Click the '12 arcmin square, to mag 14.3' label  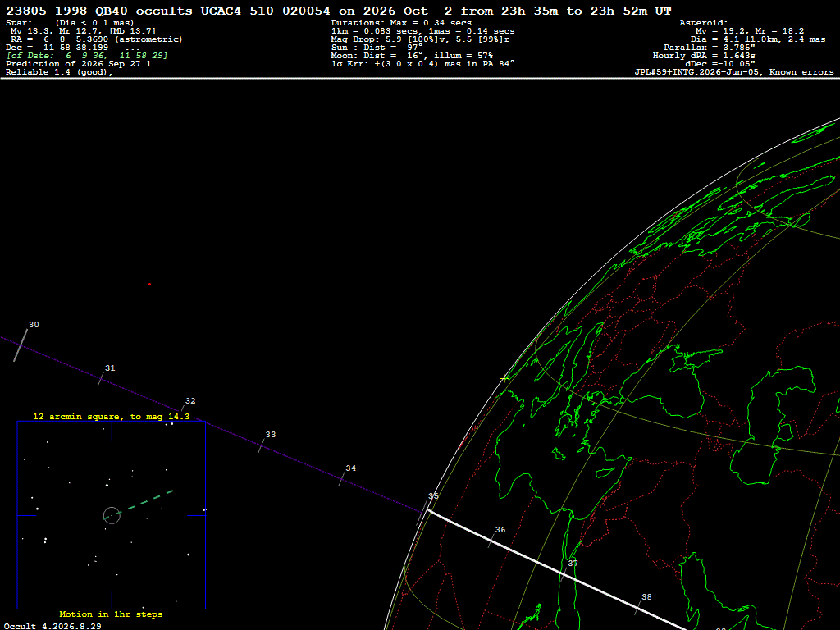(x=112, y=416)
